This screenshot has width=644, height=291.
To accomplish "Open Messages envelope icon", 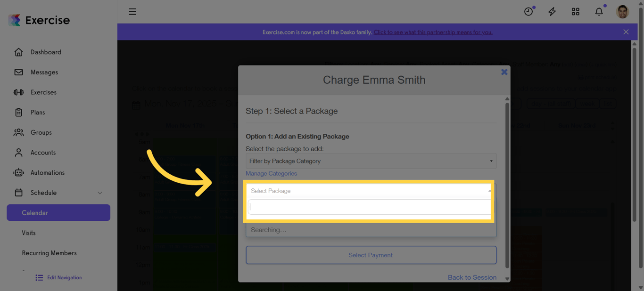I will [19, 72].
